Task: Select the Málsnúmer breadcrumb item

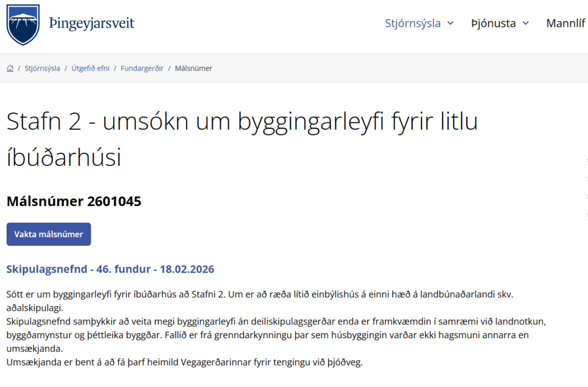Action: 194,68
